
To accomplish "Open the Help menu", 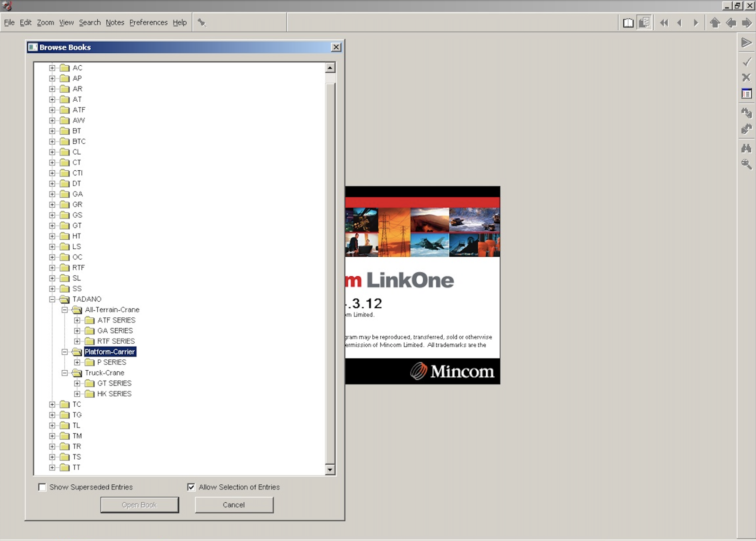I will tap(180, 22).
